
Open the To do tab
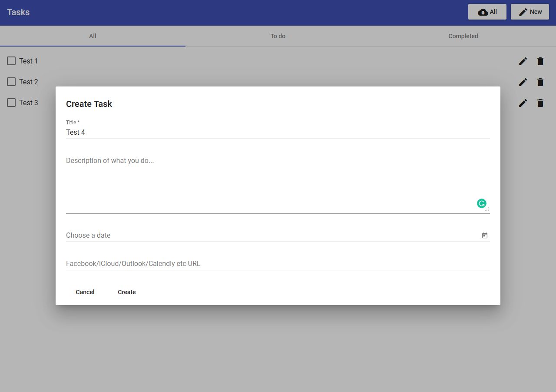[x=278, y=36]
